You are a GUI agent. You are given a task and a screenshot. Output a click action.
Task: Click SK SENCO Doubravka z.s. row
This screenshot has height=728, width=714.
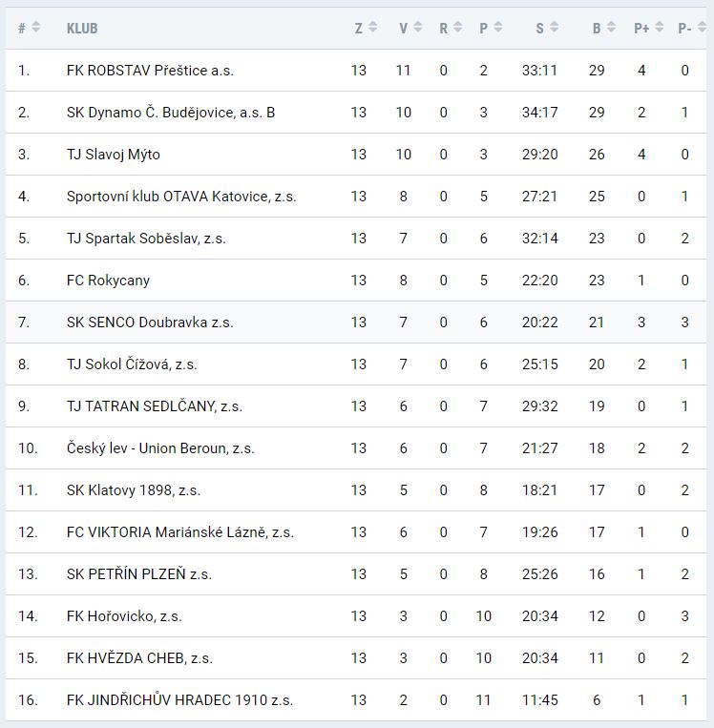(x=150, y=322)
